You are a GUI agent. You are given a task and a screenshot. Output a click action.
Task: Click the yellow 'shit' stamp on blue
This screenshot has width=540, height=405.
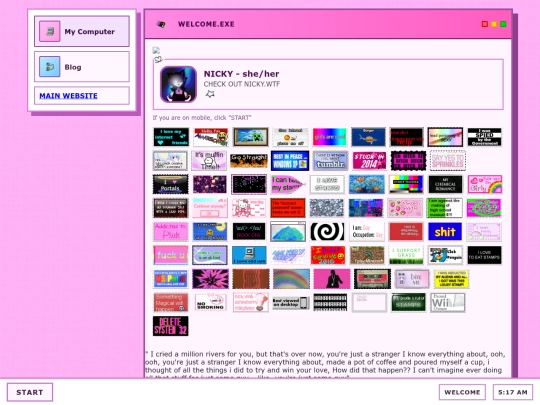445,232
